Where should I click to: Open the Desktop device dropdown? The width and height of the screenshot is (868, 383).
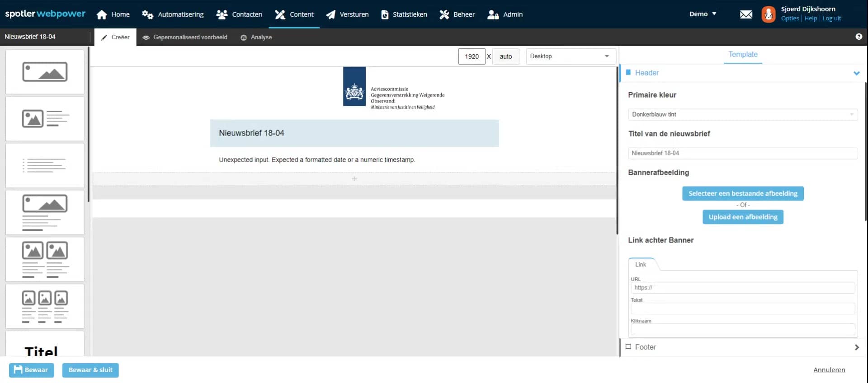pos(571,56)
